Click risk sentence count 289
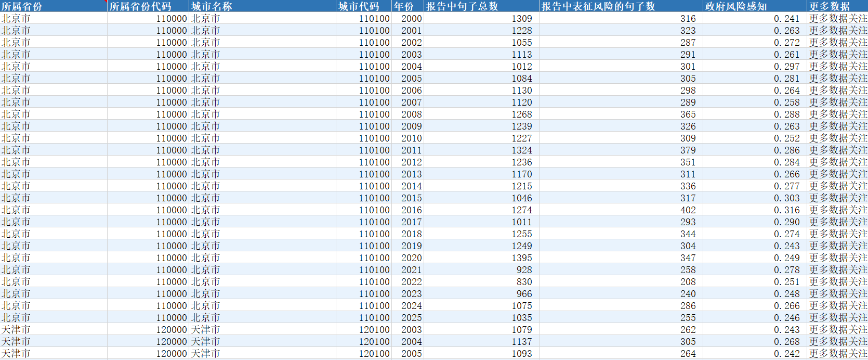The height and width of the screenshot is (360, 868). 688,102
